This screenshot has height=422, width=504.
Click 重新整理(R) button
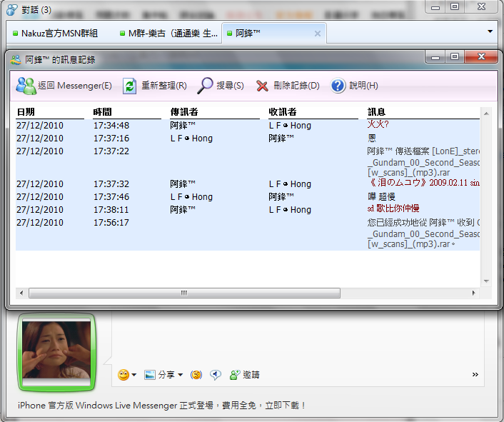click(x=155, y=86)
